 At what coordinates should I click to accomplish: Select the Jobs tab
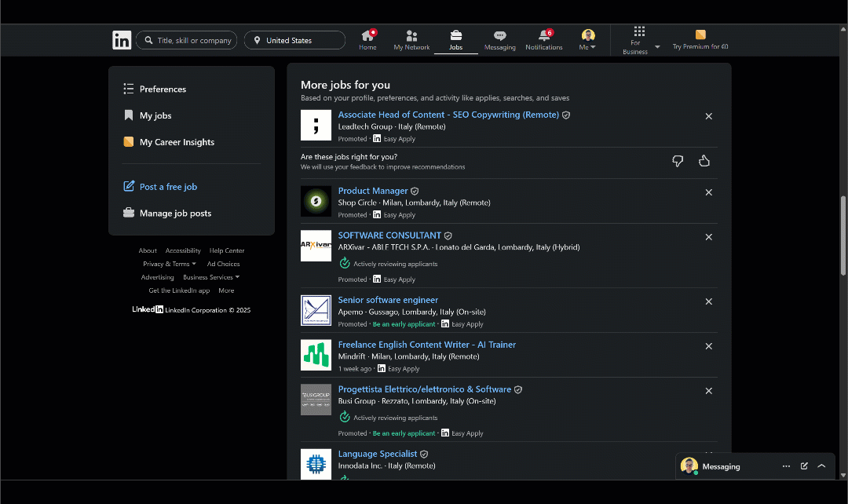[456, 40]
